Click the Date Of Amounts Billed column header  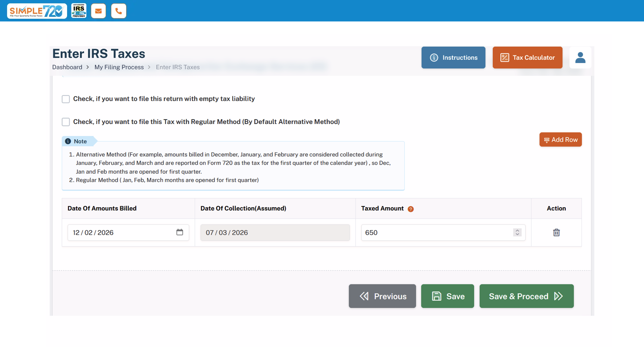pos(102,208)
